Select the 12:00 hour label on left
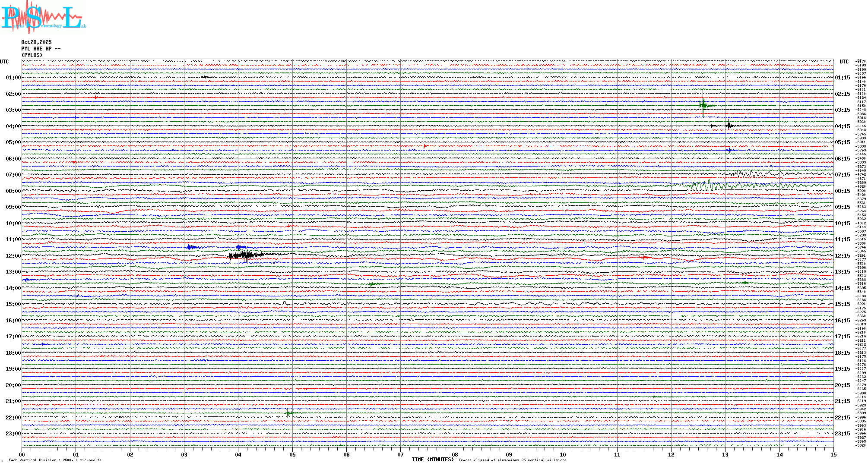 [x=13, y=256]
